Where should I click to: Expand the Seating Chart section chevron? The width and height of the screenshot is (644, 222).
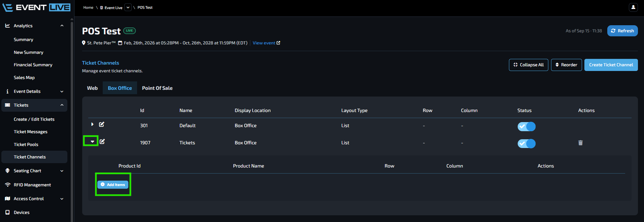point(62,171)
